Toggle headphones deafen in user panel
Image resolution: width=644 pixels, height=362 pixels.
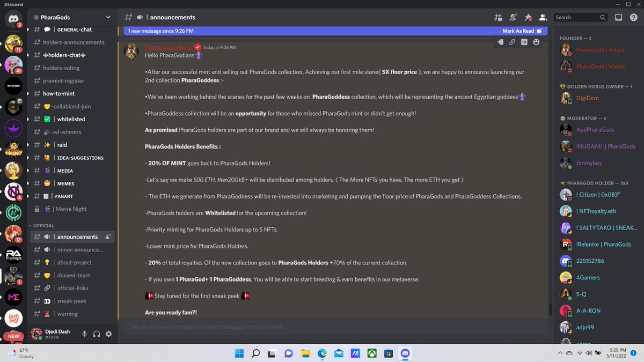coord(97,334)
